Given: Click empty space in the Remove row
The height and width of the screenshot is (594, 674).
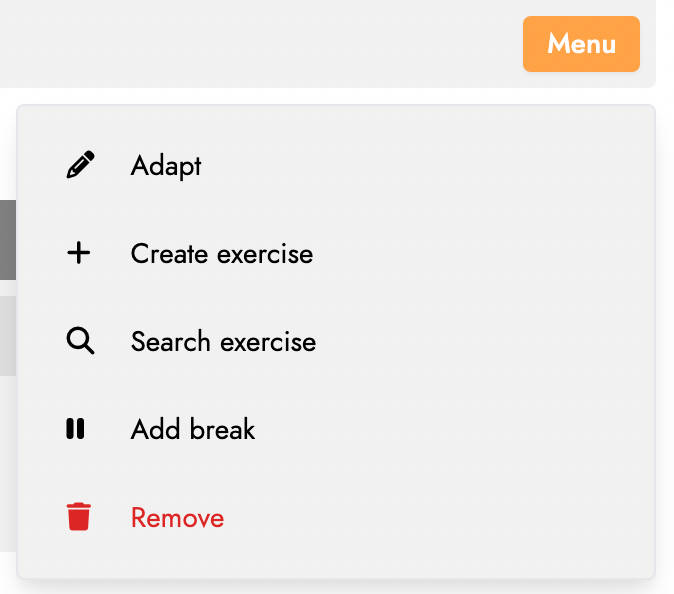Looking at the screenshot, I should point(434,517).
